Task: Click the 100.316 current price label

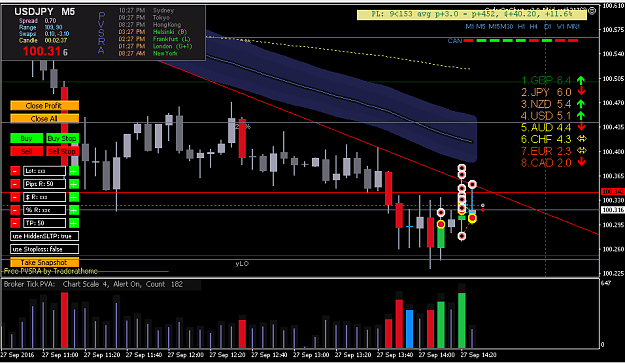Action: click(613, 210)
